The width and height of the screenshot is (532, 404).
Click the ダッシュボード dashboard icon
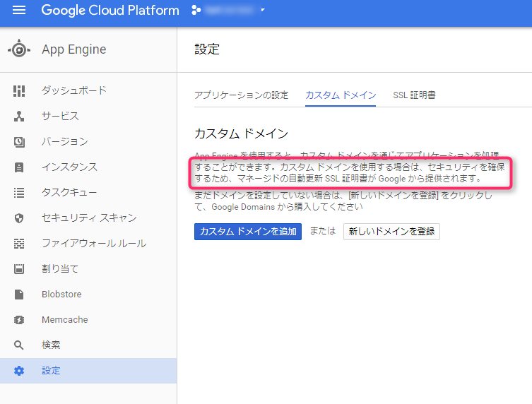coord(19,91)
